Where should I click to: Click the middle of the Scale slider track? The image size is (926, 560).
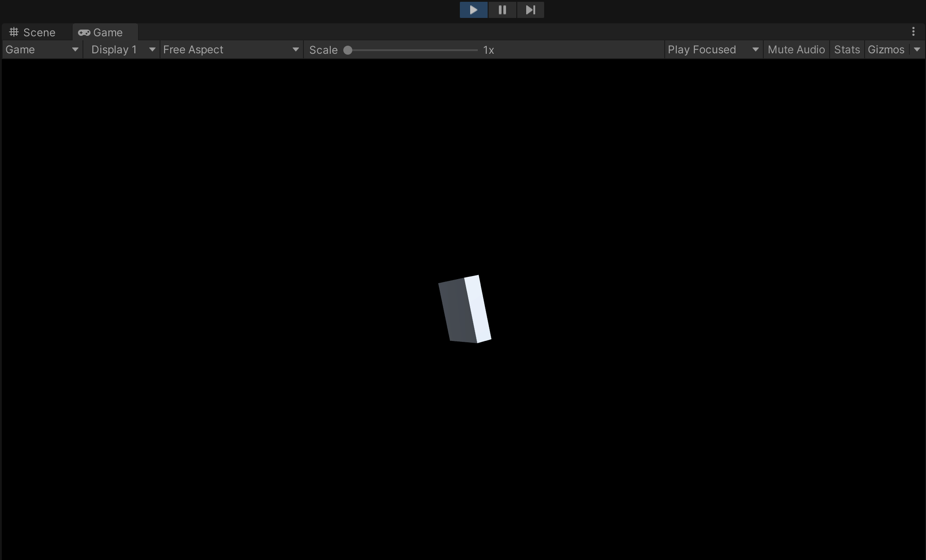point(412,50)
